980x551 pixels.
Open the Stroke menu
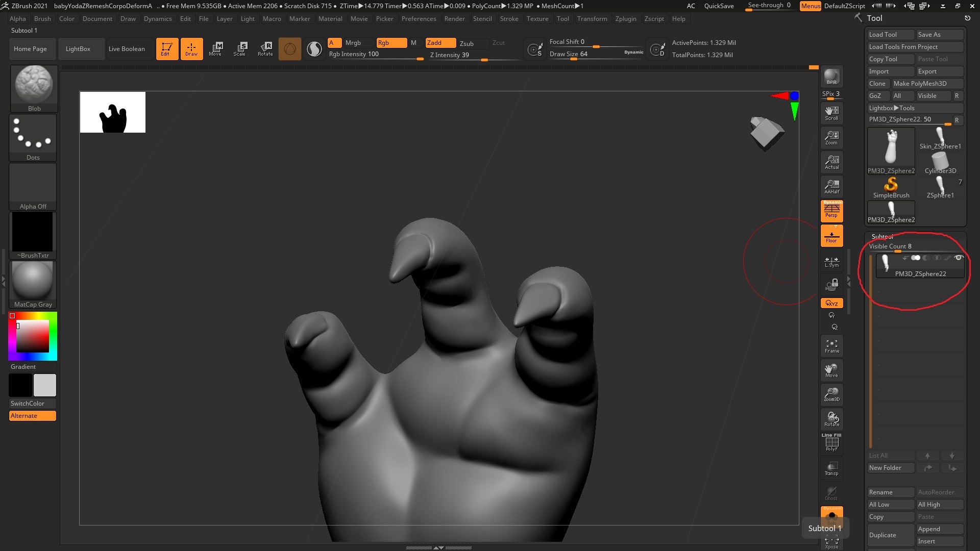(x=508, y=19)
